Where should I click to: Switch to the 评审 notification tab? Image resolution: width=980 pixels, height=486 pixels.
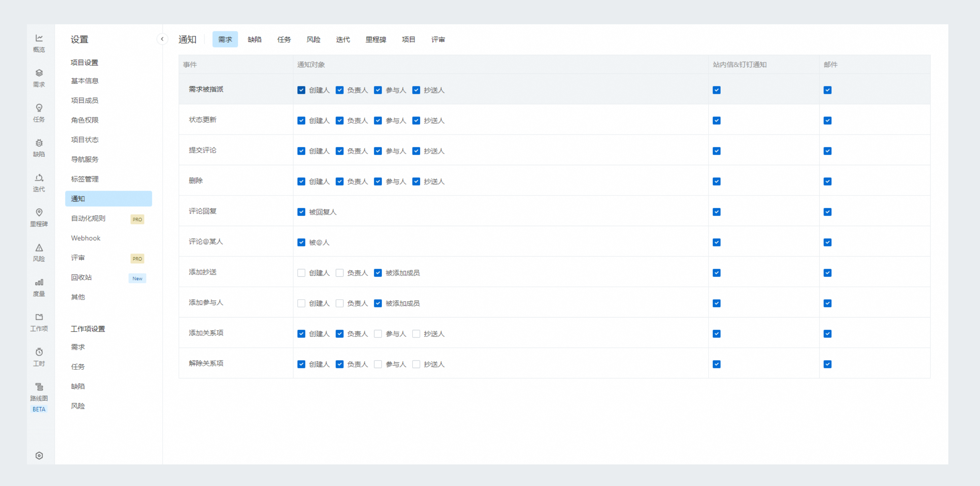pyautogui.click(x=438, y=39)
